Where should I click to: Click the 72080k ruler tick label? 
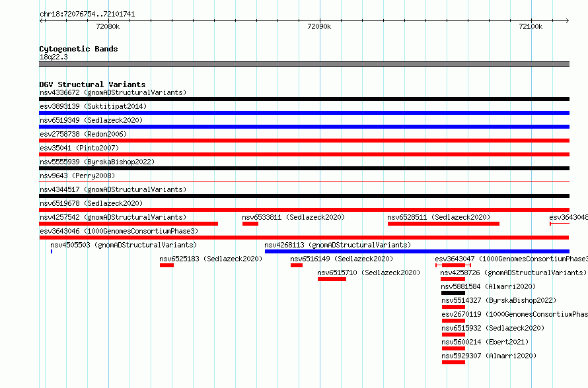(108, 26)
